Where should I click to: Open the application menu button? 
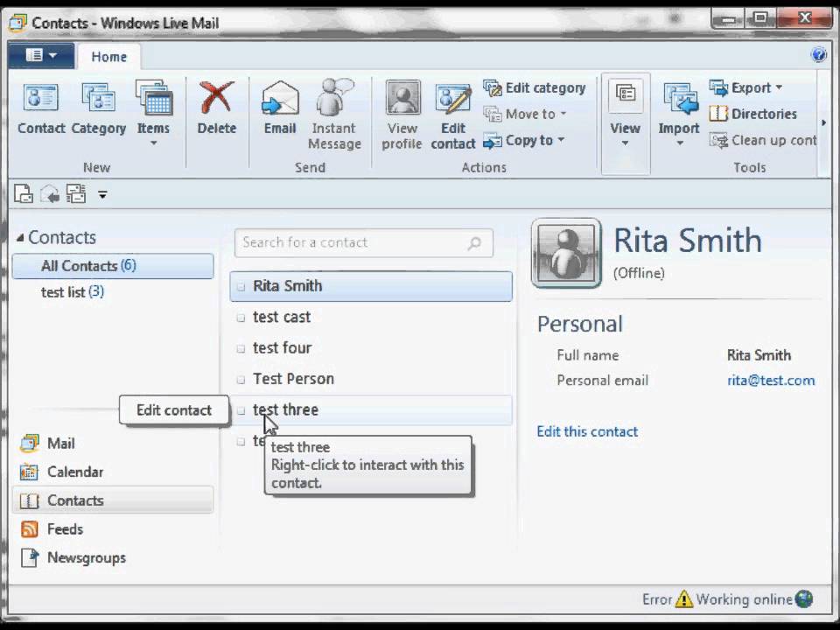pos(41,55)
